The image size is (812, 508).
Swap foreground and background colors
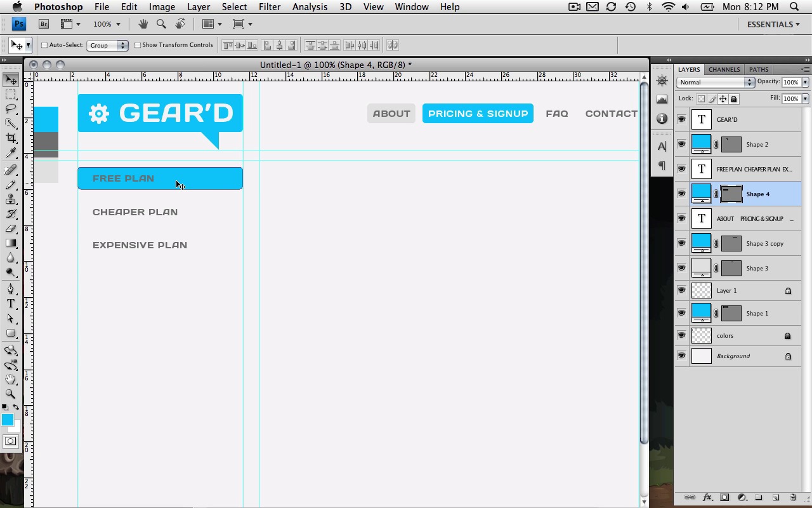[x=16, y=407]
